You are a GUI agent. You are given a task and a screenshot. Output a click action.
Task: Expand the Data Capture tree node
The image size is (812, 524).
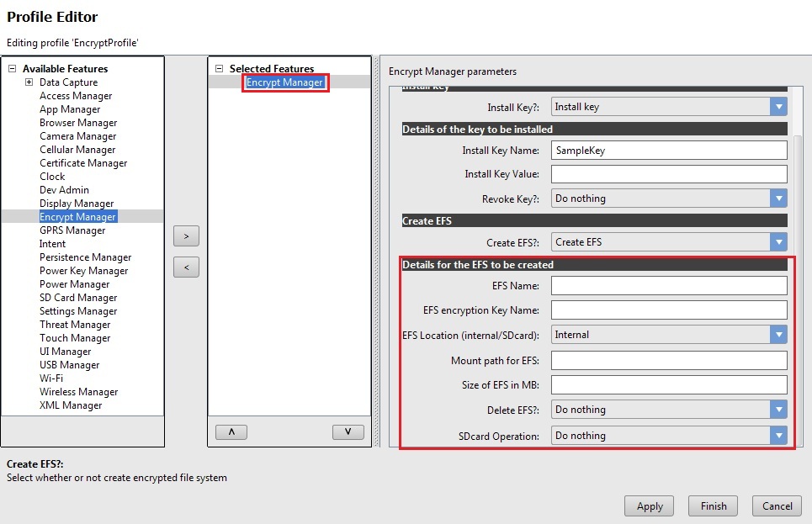tap(29, 82)
